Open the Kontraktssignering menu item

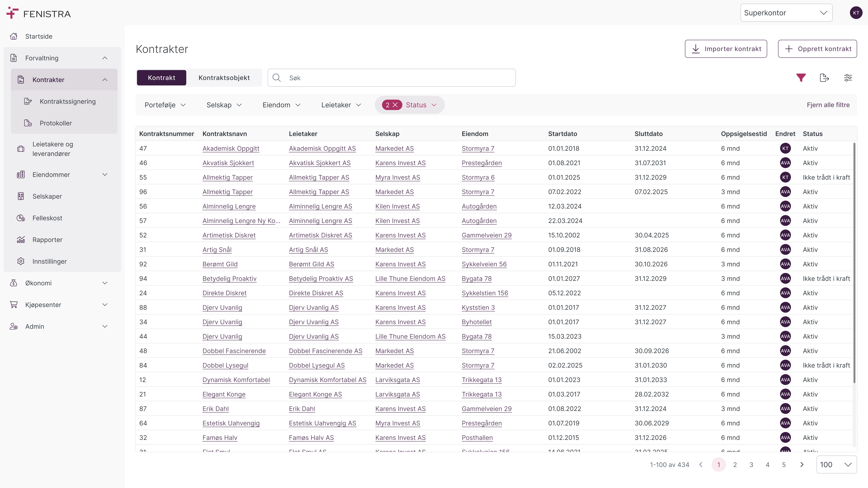64,101
